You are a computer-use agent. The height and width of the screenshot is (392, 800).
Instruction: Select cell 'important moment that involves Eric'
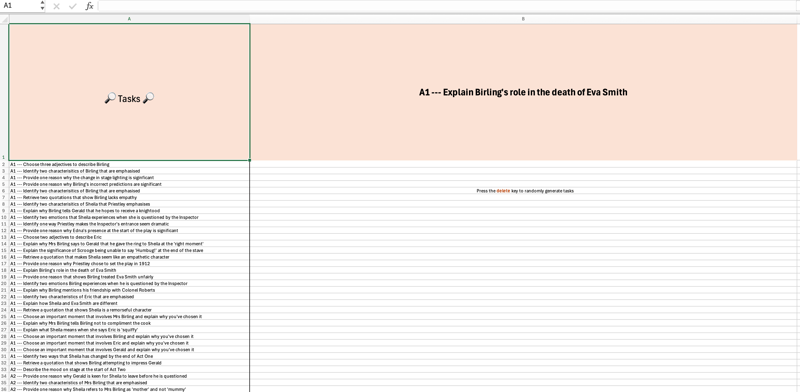[129, 343]
